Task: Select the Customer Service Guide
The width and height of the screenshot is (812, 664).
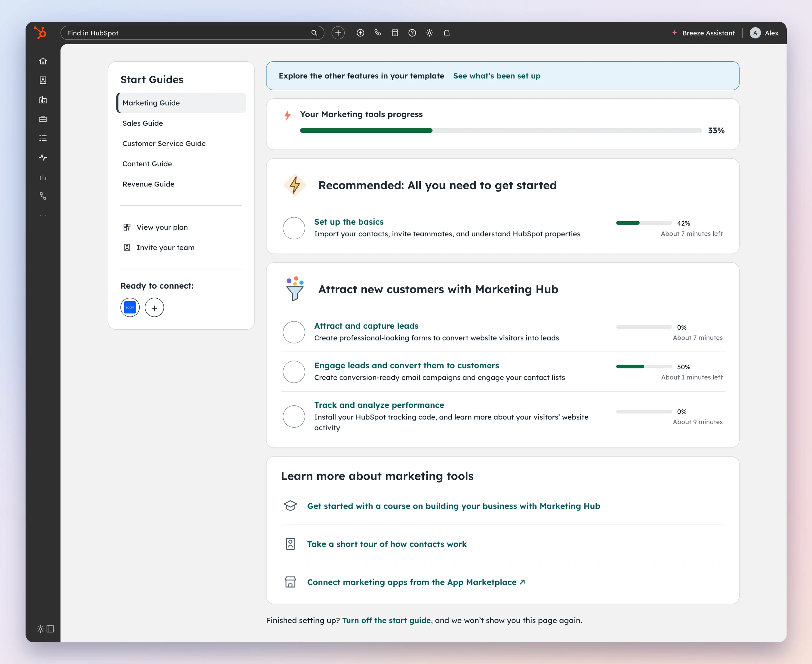Action: pos(181,143)
